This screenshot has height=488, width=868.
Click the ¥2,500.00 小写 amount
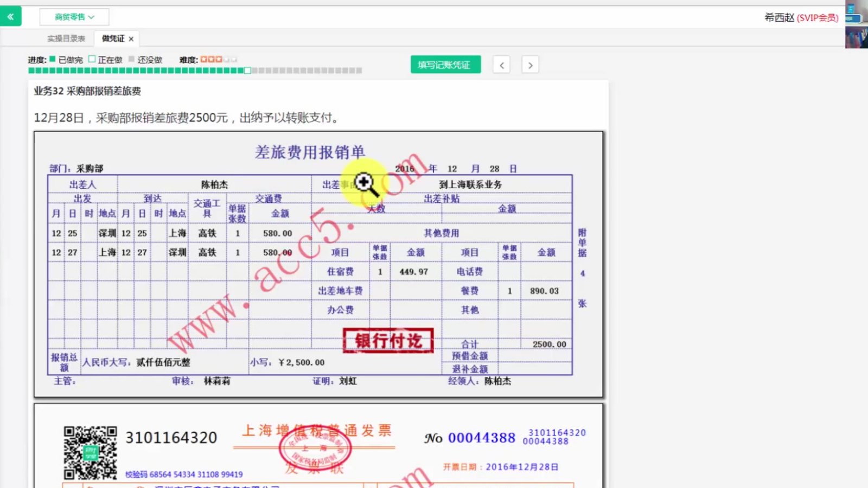[x=301, y=362]
